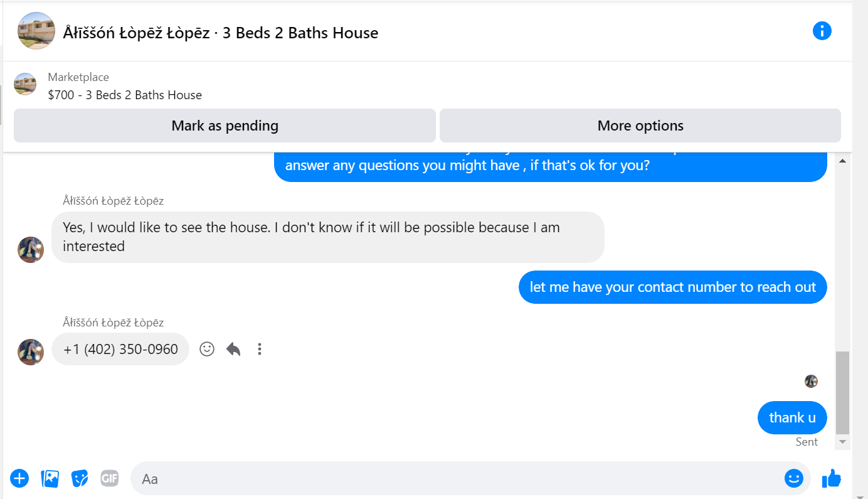Send a thumbs up like
The height and width of the screenshot is (499, 868).
click(832, 478)
